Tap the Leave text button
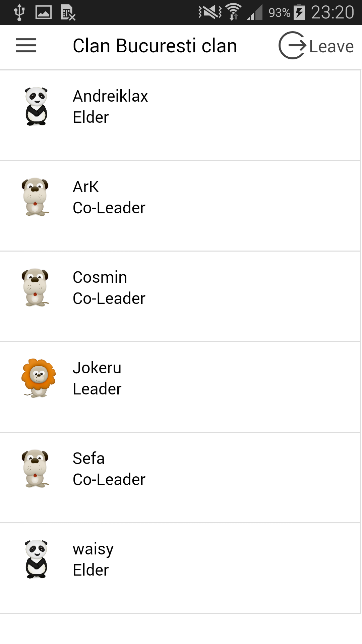Screen dimensions: 362x644 click(x=331, y=46)
